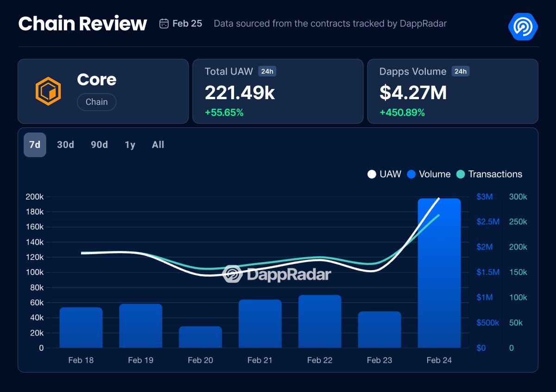Click the data source description text

point(330,24)
